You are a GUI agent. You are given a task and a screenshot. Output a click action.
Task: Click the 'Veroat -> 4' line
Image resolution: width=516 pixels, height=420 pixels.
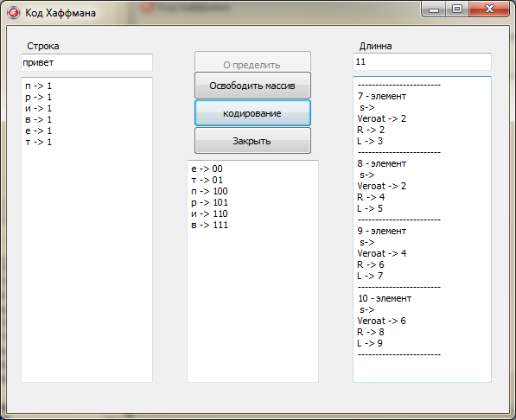point(382,253)
